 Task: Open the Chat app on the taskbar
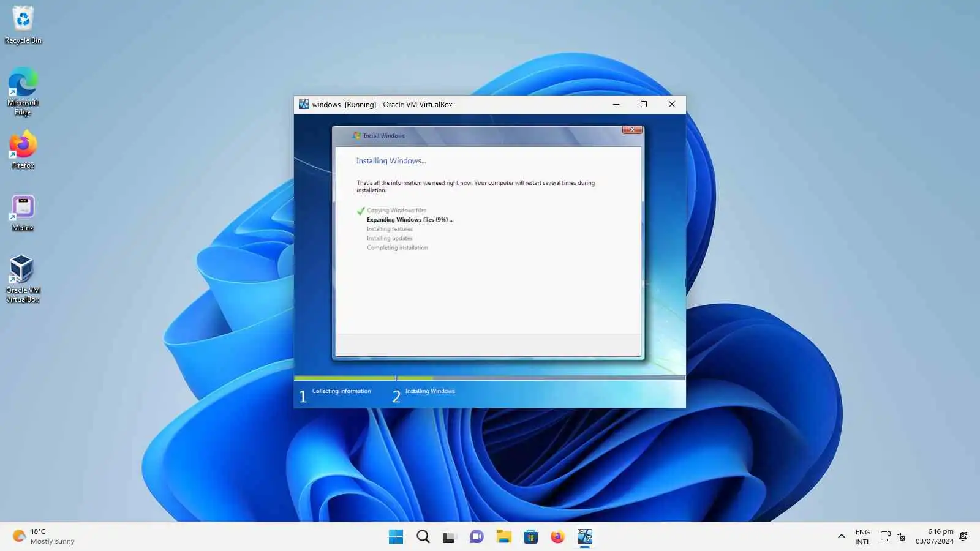tap(477, 537)
